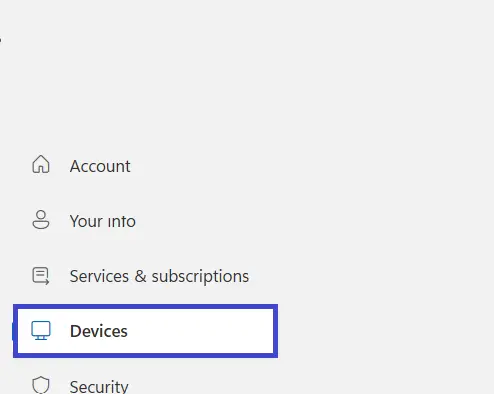Click the "Services" word in the navigation

pos(99,276)
